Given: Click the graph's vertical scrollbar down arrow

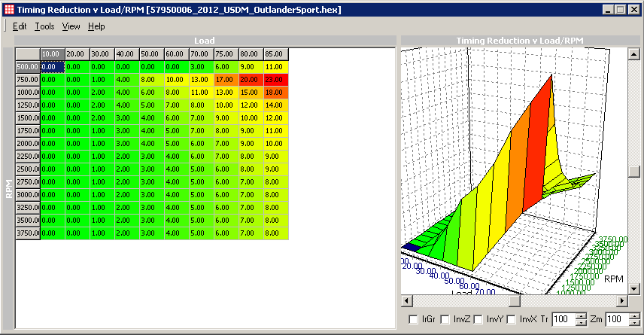Looking at the screenshot, I should tap(635, 288).
